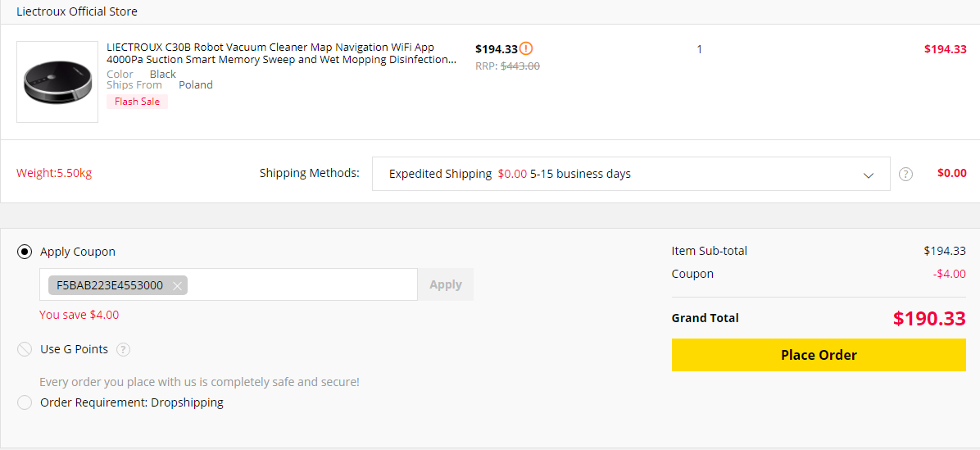Screen dimensions: 980x450
Task: Click the G Points help icon
Action: 123,350
